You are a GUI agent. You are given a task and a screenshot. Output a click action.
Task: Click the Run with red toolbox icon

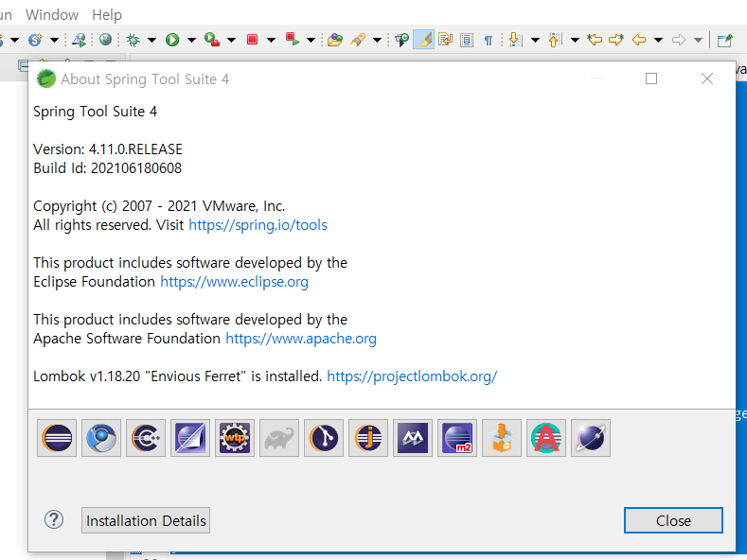point(211,40)
